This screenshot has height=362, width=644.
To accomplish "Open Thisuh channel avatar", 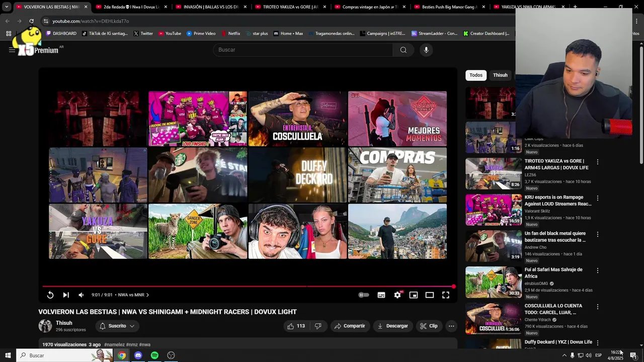I will pos(45,326).
